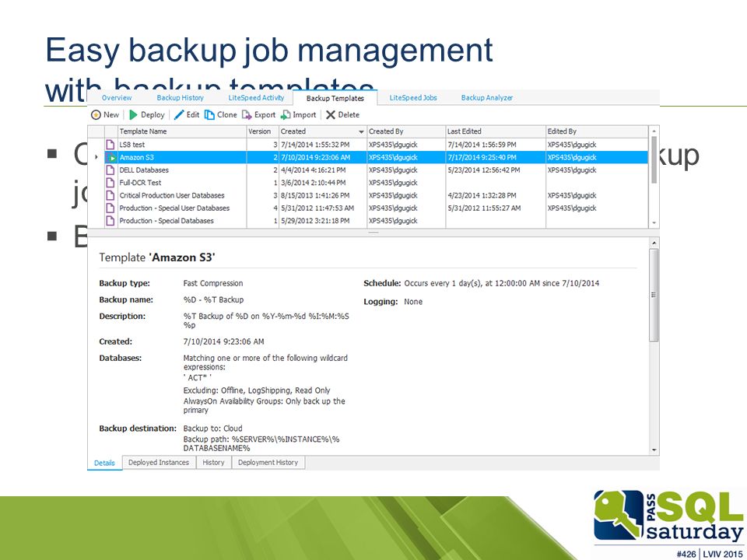Click the green Deploy arrow icon

(133, 115)
